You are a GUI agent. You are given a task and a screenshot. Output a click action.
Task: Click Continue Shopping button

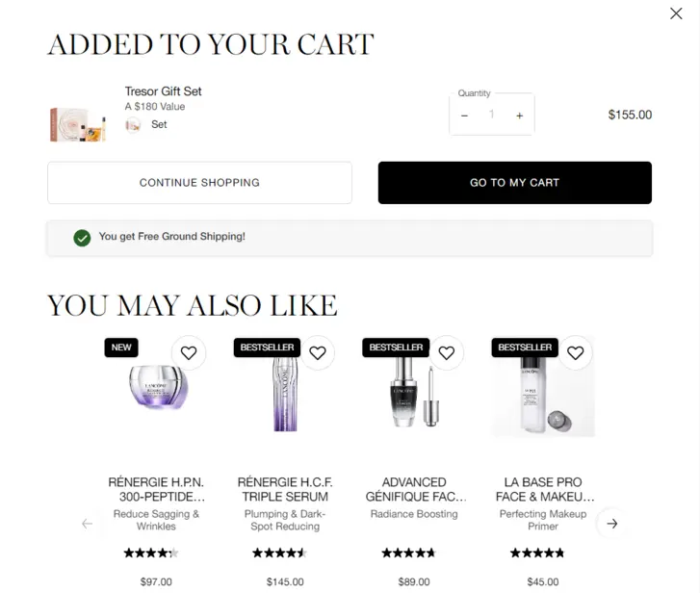pyautogui.click(x=199, y=183)
